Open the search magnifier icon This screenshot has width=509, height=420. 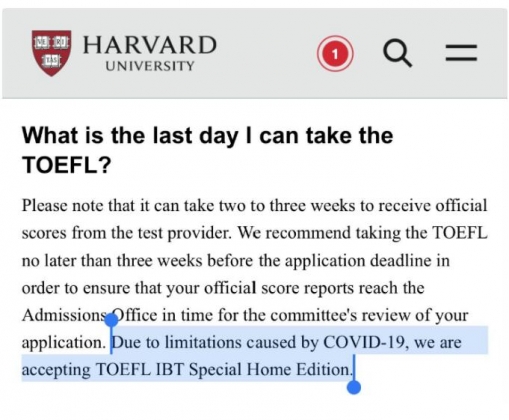(x=397, y=53)
